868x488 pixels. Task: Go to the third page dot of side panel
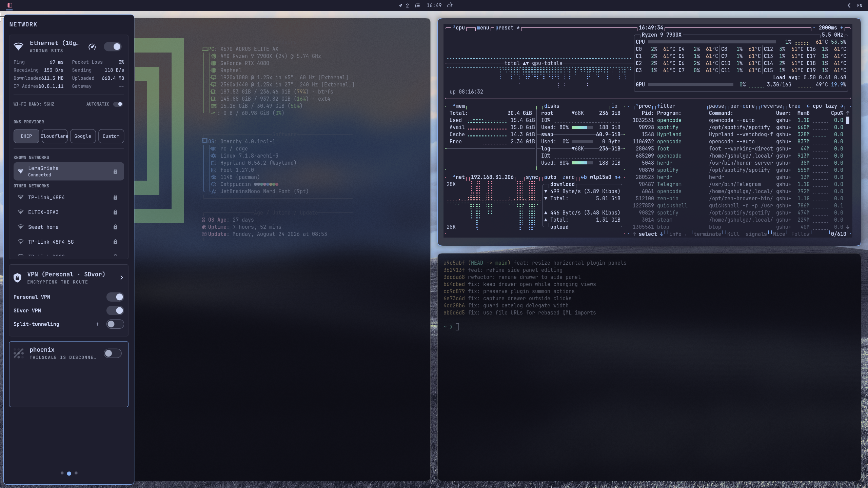76,473
